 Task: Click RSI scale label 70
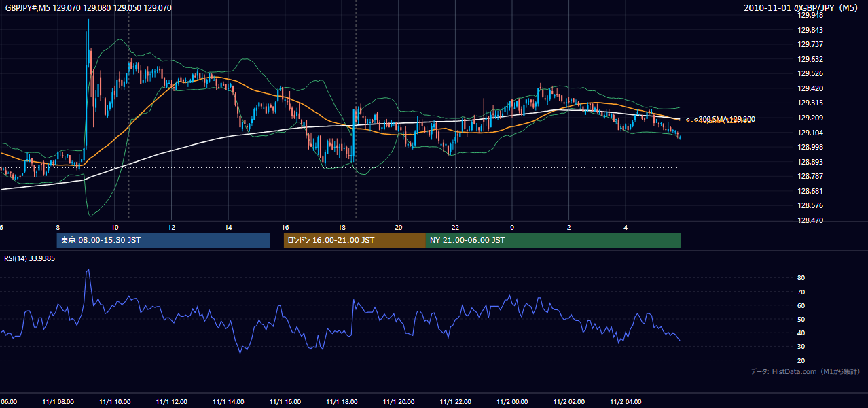tap(801, 292)
